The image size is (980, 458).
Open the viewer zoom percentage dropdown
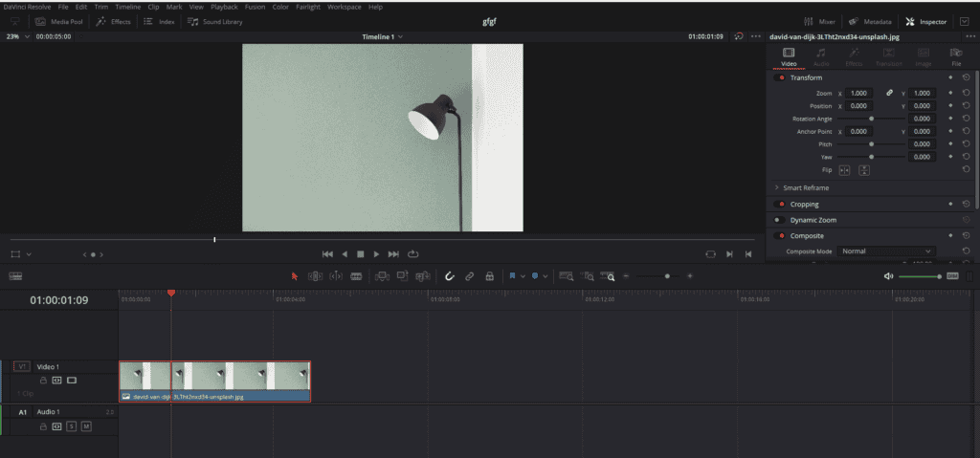pos(17,36)
